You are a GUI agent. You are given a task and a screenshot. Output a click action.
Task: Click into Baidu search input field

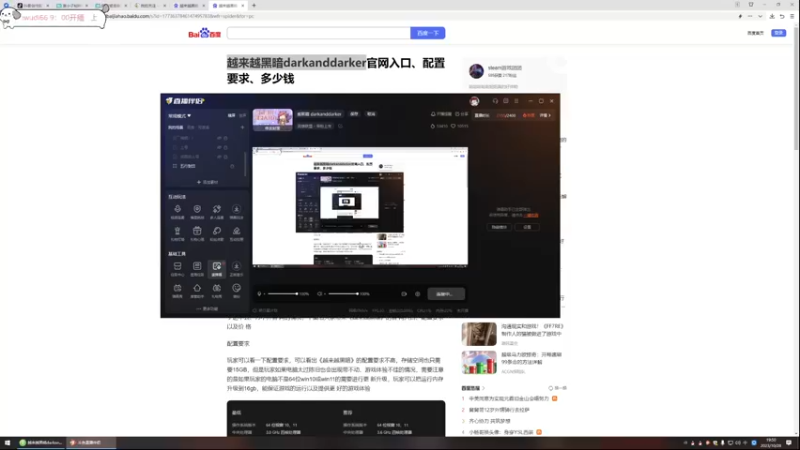(x=318, y=33)
